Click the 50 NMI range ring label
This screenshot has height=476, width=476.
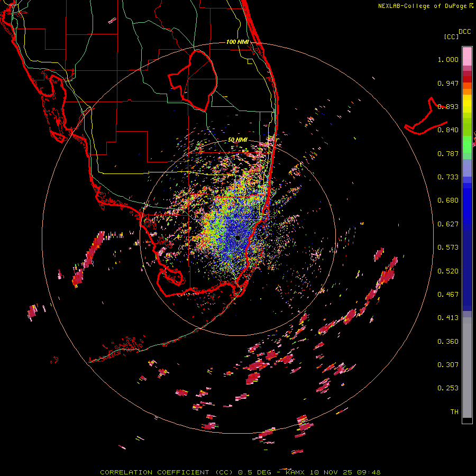pos(237,140)
